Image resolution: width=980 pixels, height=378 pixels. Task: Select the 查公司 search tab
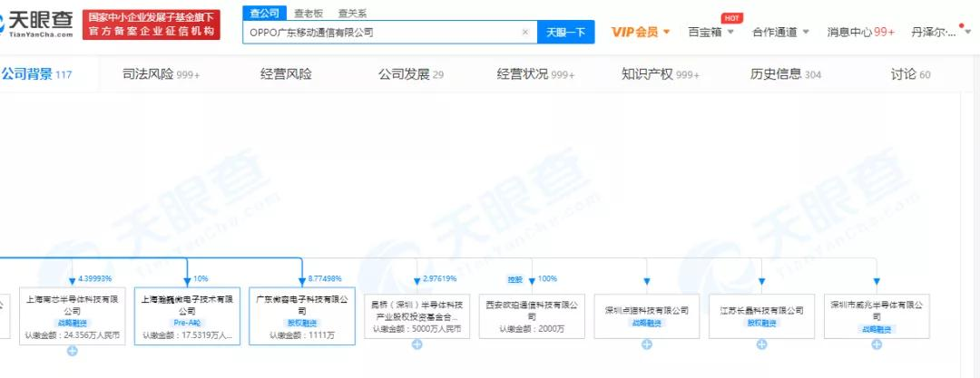pos(264,13)
